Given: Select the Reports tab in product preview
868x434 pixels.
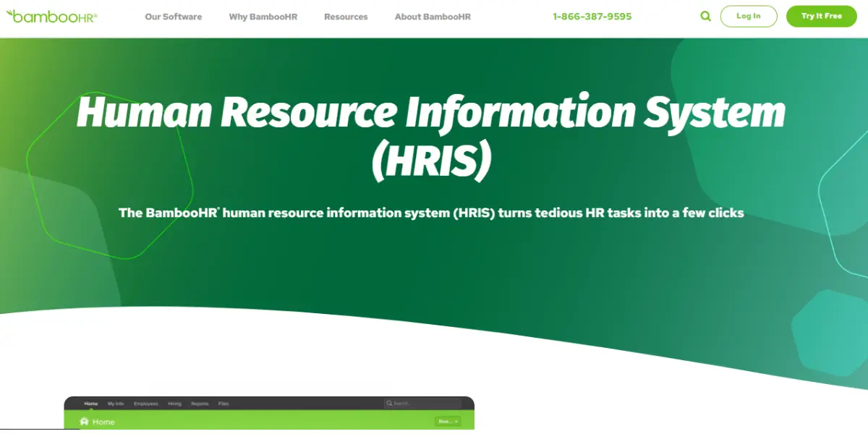Looking at the screenshot, I should coord(200,404).
